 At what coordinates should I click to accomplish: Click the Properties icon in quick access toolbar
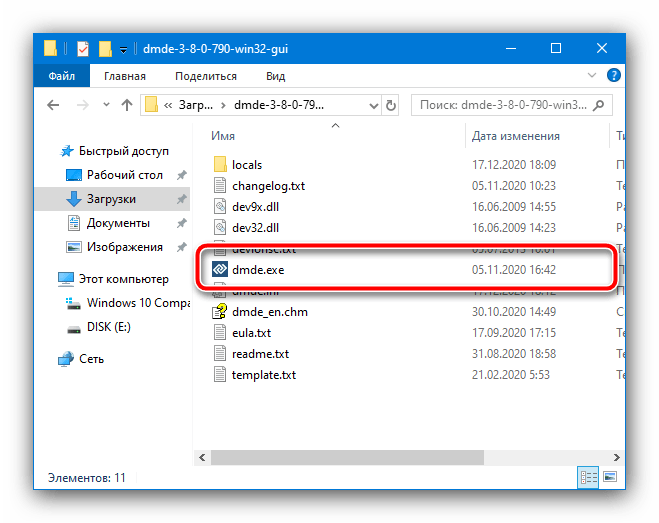coord(83,49)
